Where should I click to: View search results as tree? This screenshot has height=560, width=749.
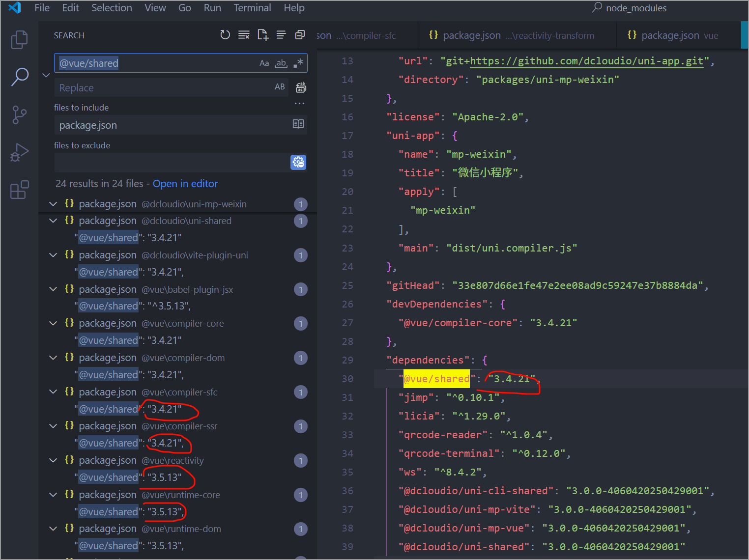click(x=281, y=35)
